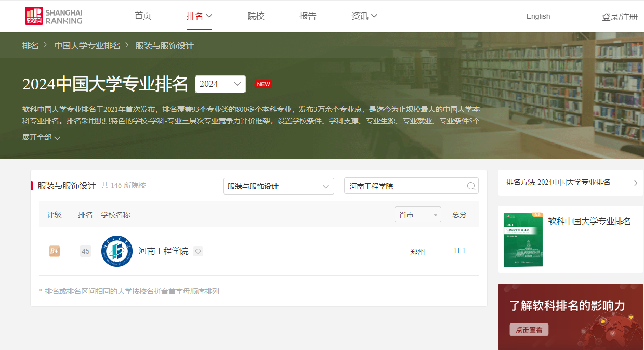
Task: Click the school search input field
Action: point(404,186)
